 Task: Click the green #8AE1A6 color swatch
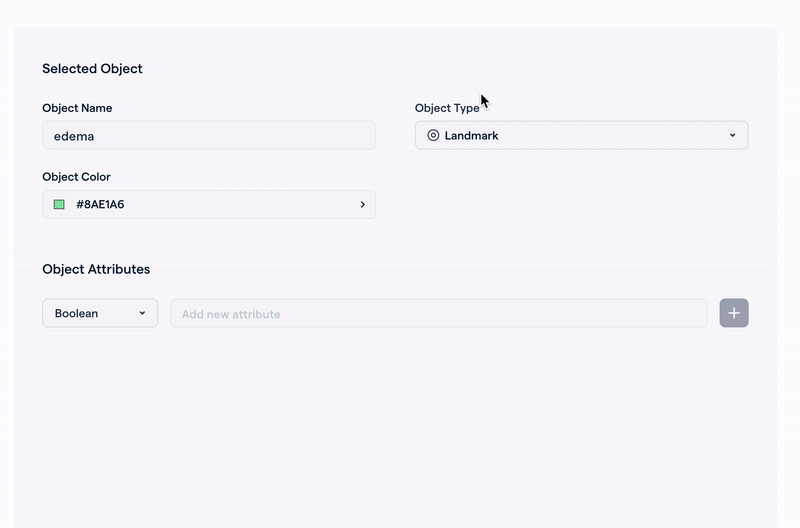click(59, 204)
